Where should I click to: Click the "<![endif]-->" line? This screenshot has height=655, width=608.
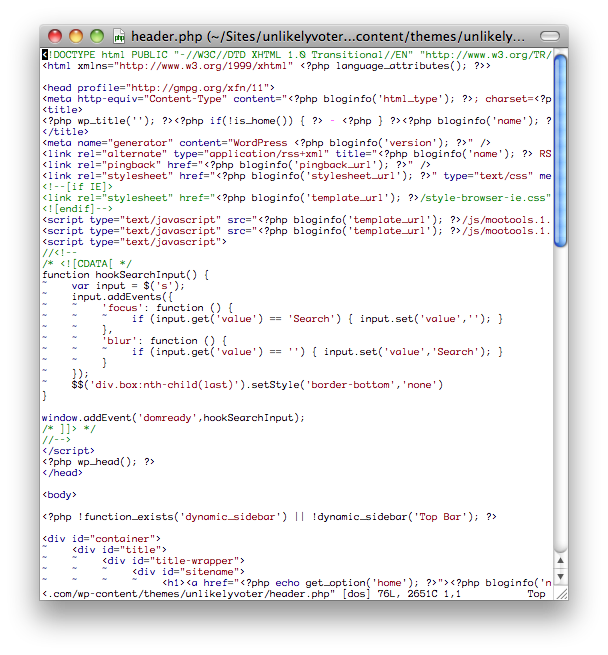coord(77,209)
